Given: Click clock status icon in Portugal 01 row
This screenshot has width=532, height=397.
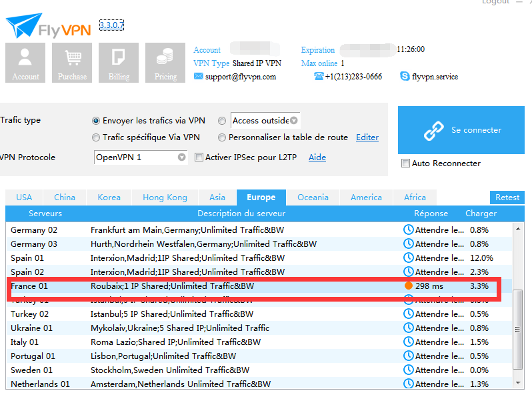Looking at the screenshot, I should tap(409, 356).
